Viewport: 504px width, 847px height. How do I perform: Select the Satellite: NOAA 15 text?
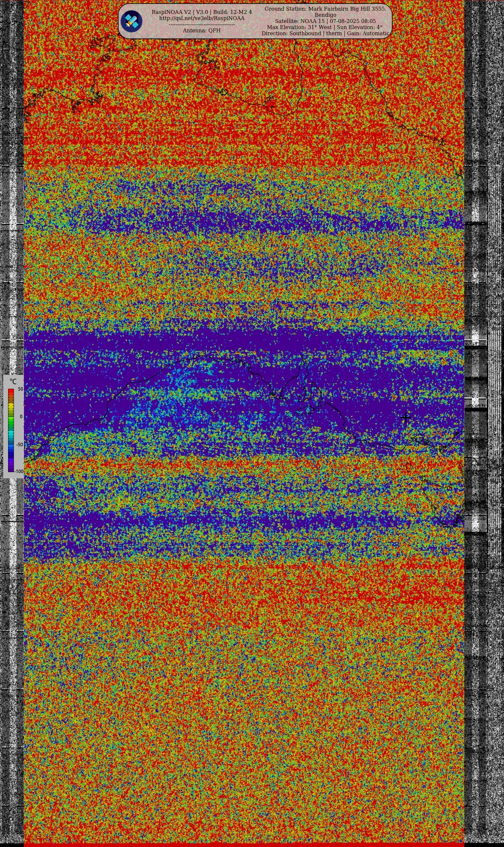click(x=300, y=21)
